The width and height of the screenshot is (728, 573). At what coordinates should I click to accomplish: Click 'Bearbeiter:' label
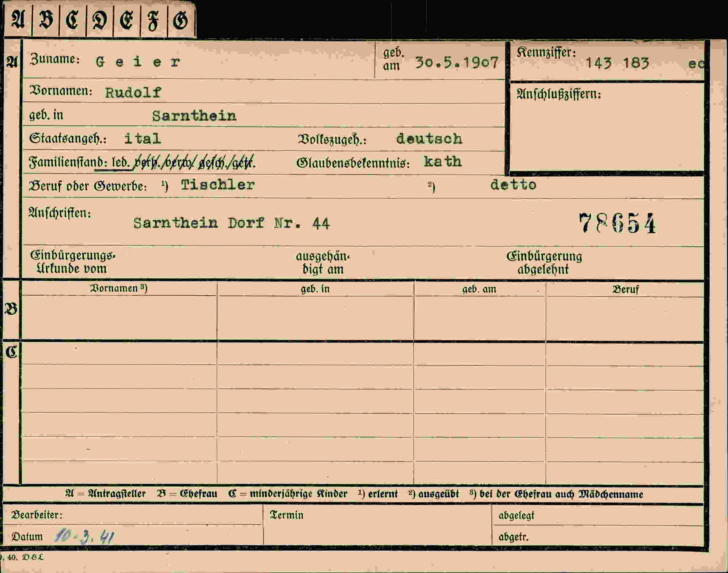tap(37, 515)
